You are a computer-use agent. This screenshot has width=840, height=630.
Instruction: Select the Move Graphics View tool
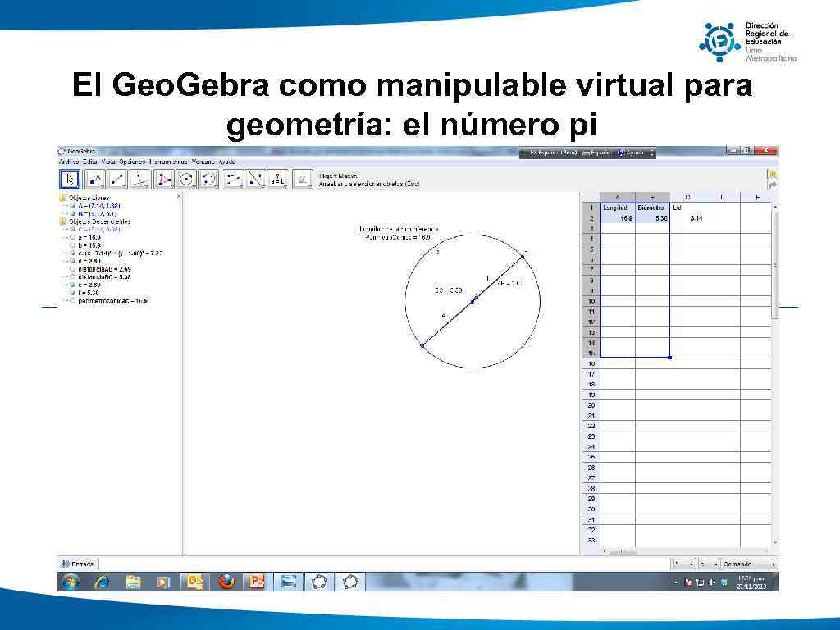303,180
